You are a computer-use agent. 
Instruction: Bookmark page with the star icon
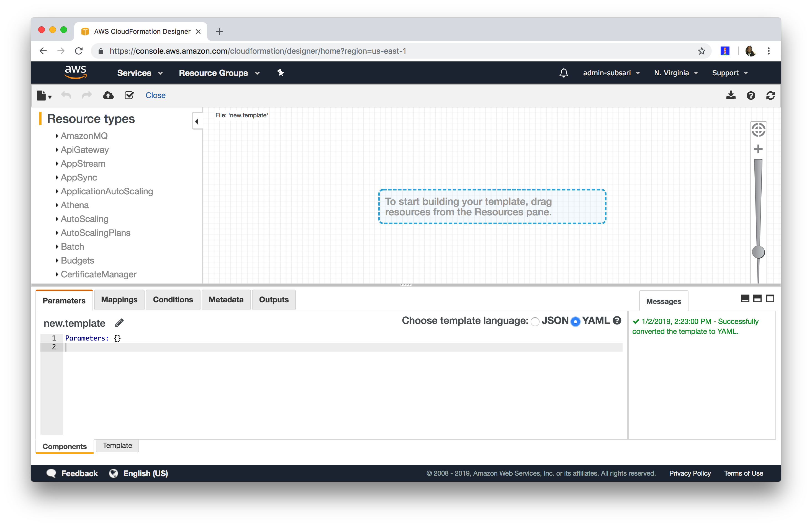tap(701, 51)
